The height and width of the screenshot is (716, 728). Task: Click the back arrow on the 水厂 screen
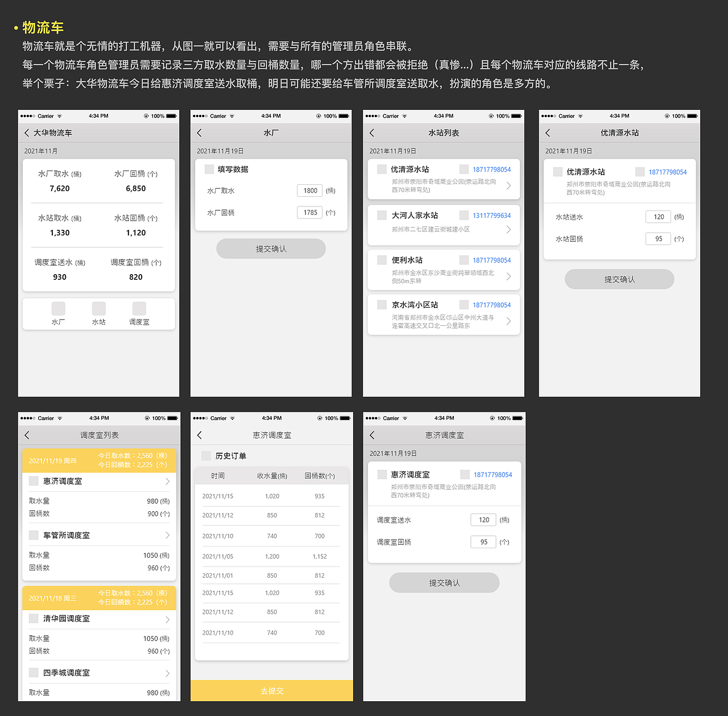pos(199,132)
